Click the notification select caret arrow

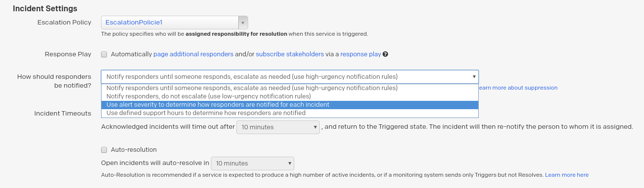(x=474, y=77)
